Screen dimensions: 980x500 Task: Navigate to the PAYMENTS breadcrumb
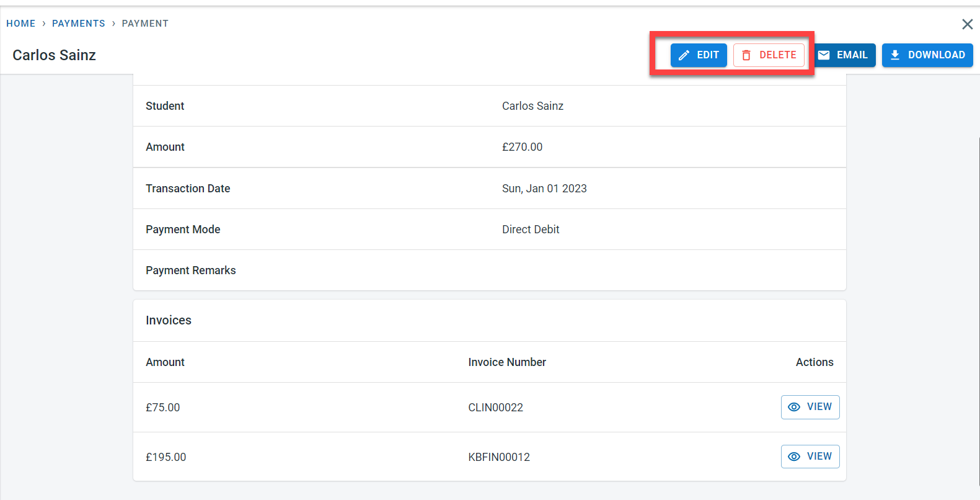pyautogui.click(x=79, y=24)
